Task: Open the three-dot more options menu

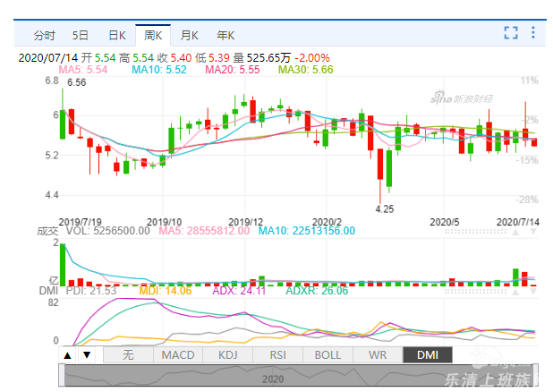Action: 533,32
